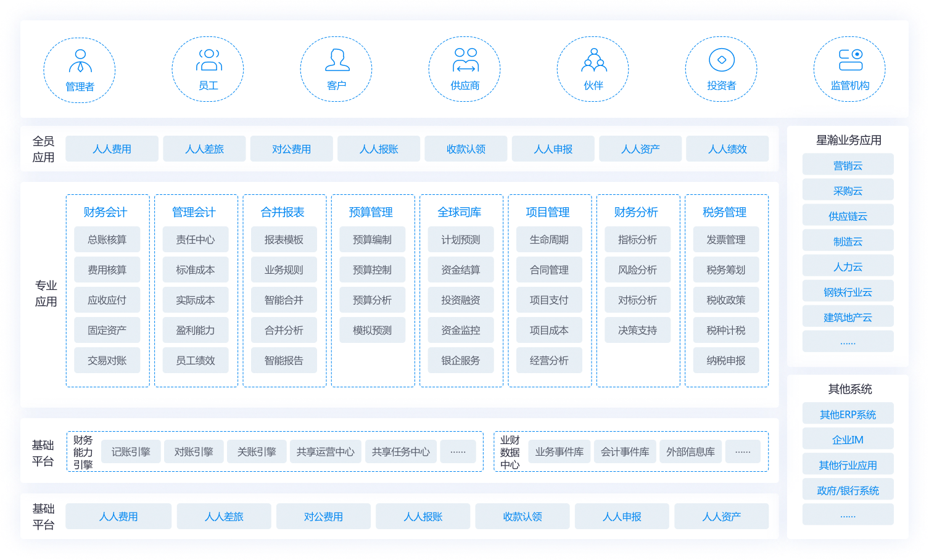Open 人人绩效 in the 全员应用 row
The height and width of the screenshot is (560, 929).
click(x=727, y=149)
